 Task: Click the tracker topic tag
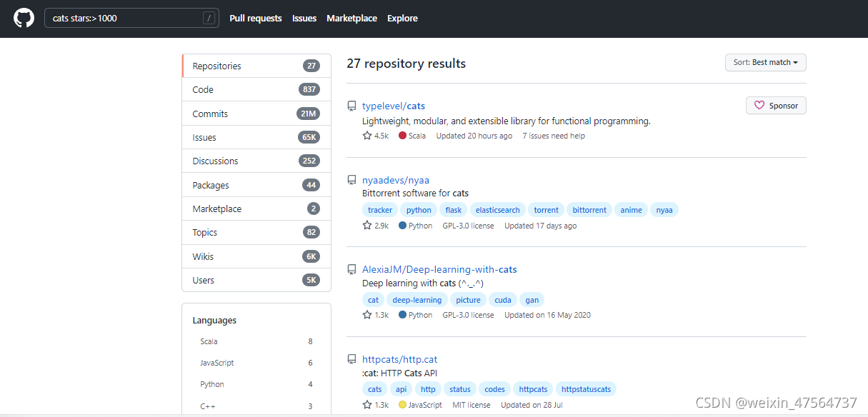click(380, 210)
